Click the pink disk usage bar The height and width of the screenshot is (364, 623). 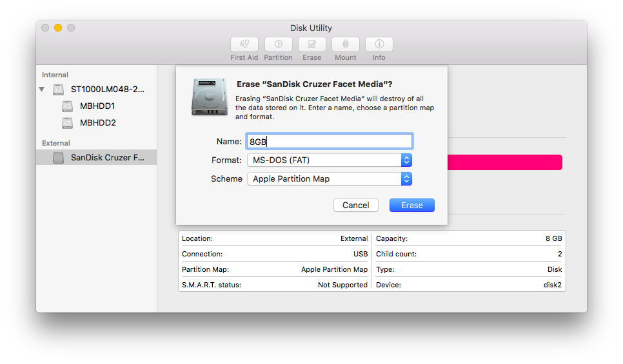click(505, 162)
